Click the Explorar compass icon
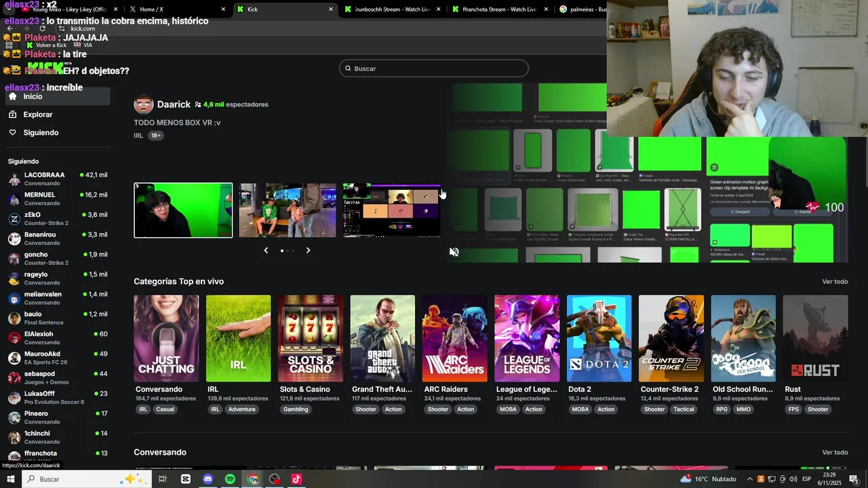 point(12,115)
